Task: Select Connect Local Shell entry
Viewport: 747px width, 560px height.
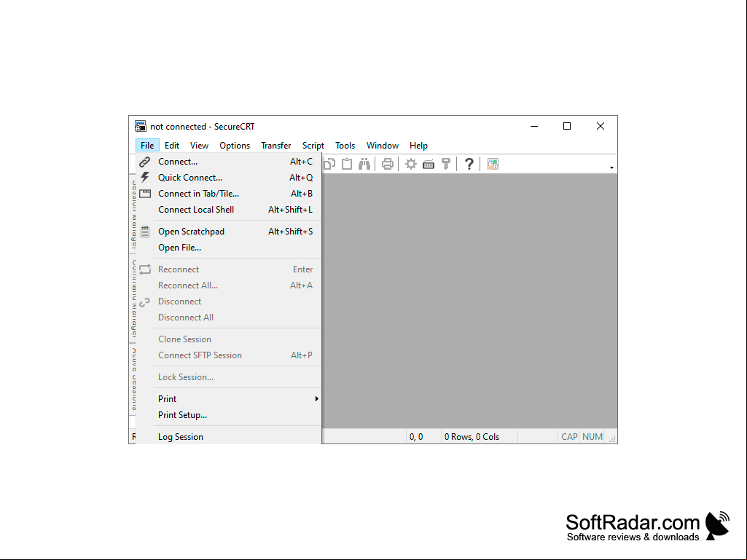Action: (229, 210)
